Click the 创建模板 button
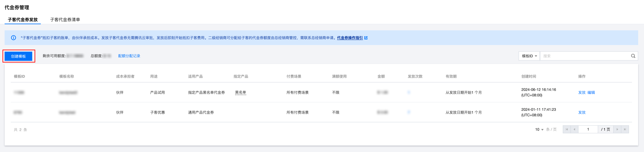Screen dimensions: 644x152 19,56
